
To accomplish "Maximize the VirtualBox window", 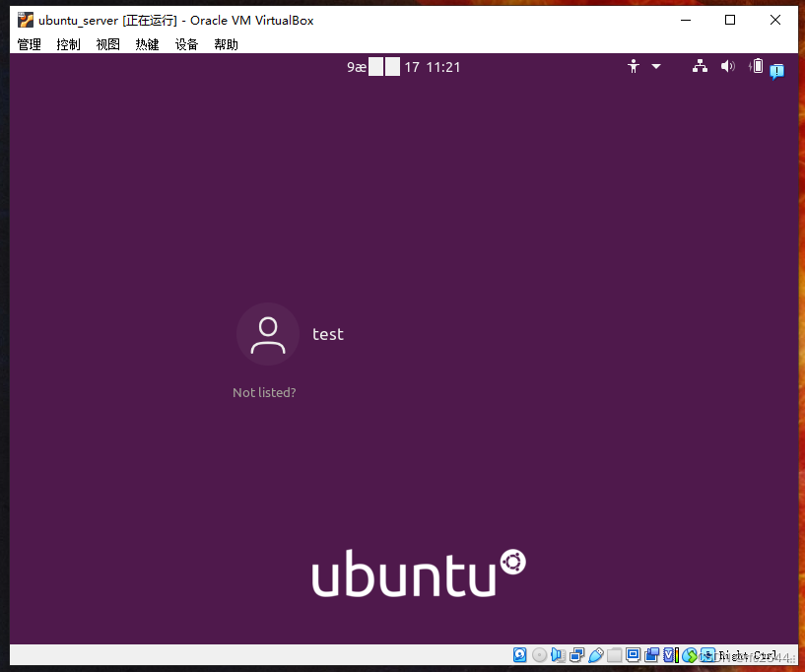I will point(729,20).
